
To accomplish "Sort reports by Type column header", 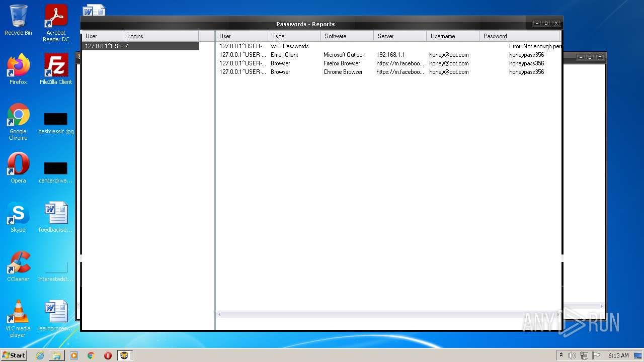I will point(294,36).
